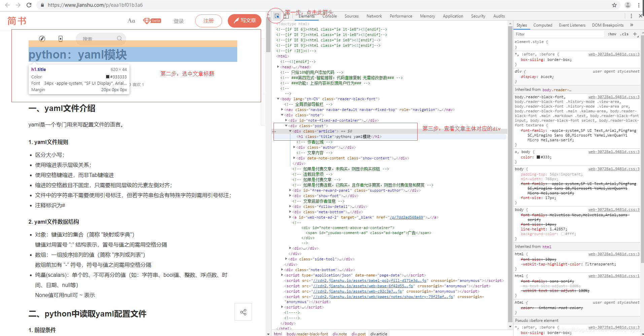
Task: Click the browser back arrow
Action: coord(7,5)
